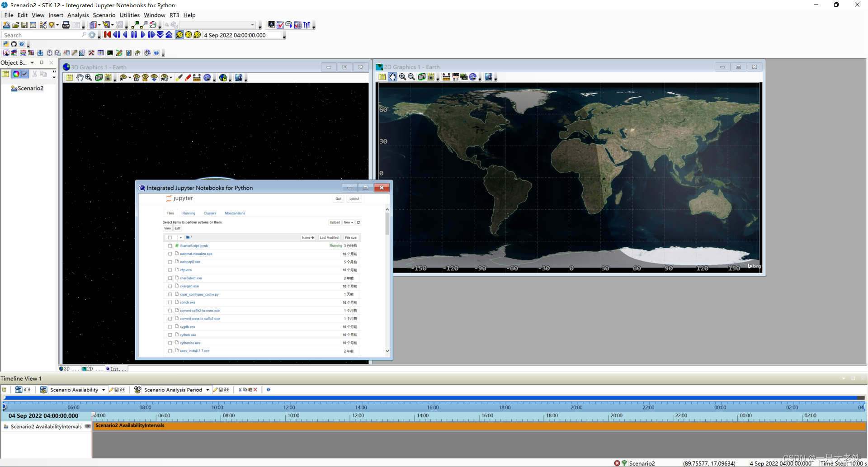
Task: Expand view-from dropdown arrow in 3D Graphics toolbar
Action: (129, 78)
